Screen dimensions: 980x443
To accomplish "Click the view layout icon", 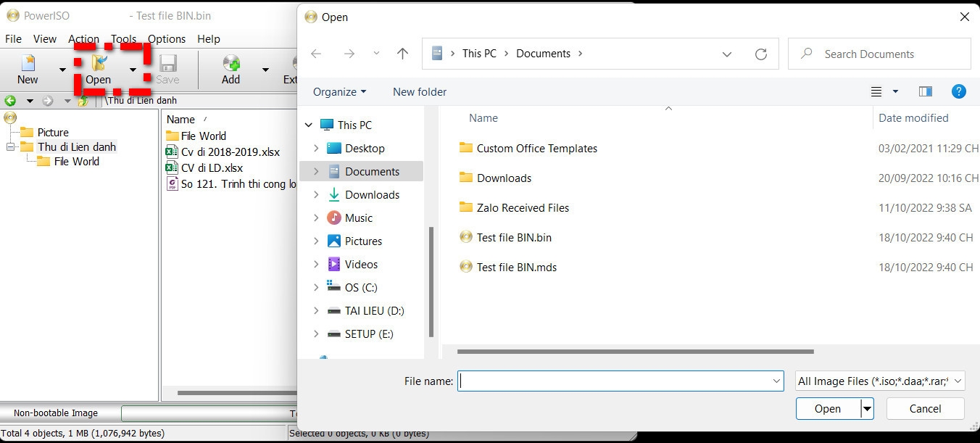I will point(876,91).
